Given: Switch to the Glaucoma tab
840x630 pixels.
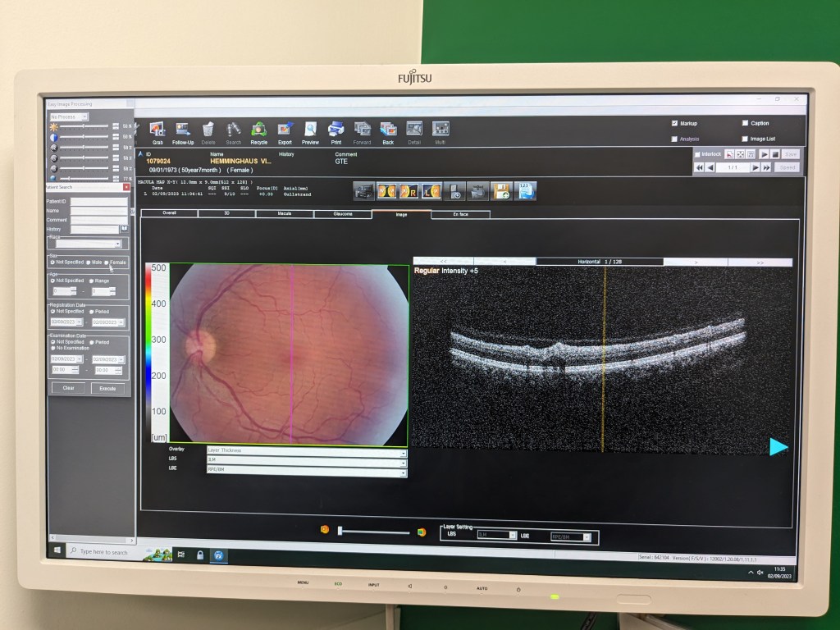Looking at the screenshot, I should point(342,213).
